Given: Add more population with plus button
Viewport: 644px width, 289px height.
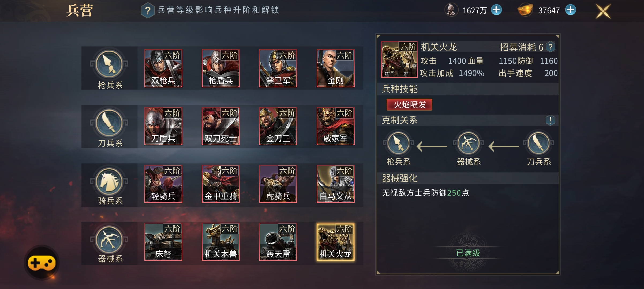Looking at the screenshot, I should (x=496, y=10).
